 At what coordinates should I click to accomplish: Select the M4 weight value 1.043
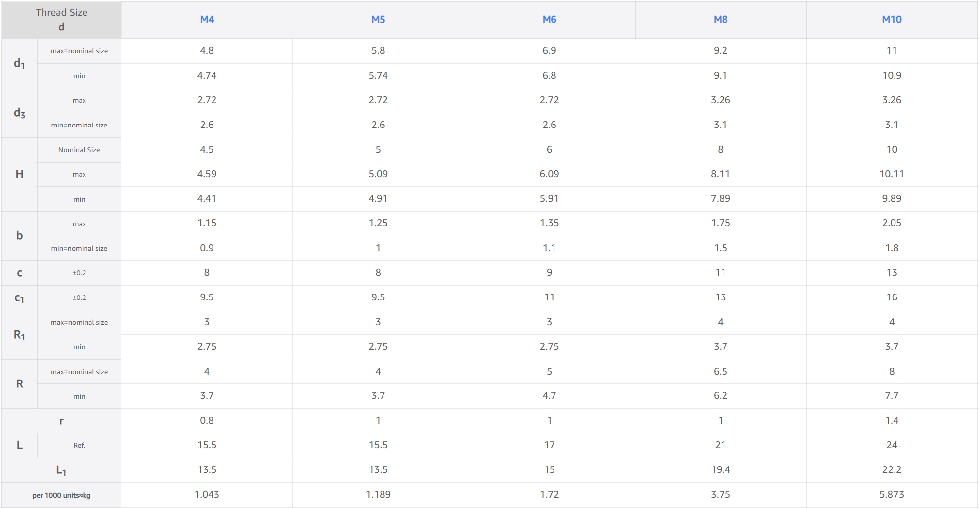click(x=207, y=495)
